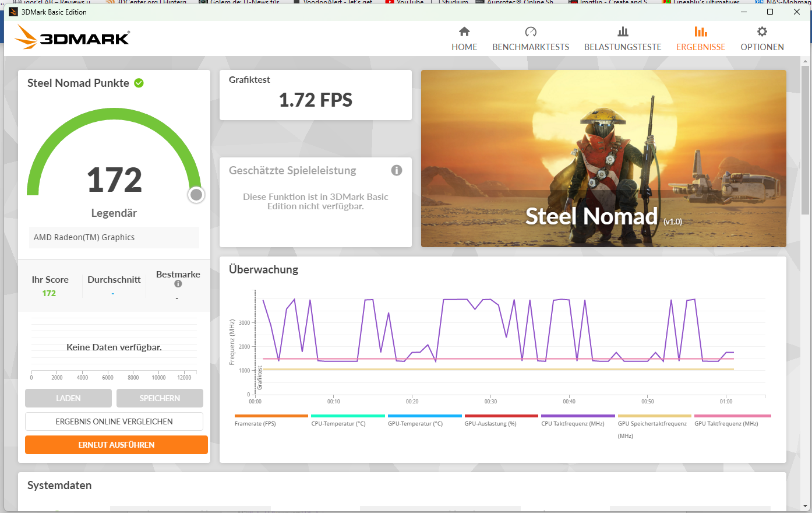Click ERGEBNIS ONLINE VERGLEICHEN
Image resolution: width=812 pixels, height=513 pixels.
point(114,421)
